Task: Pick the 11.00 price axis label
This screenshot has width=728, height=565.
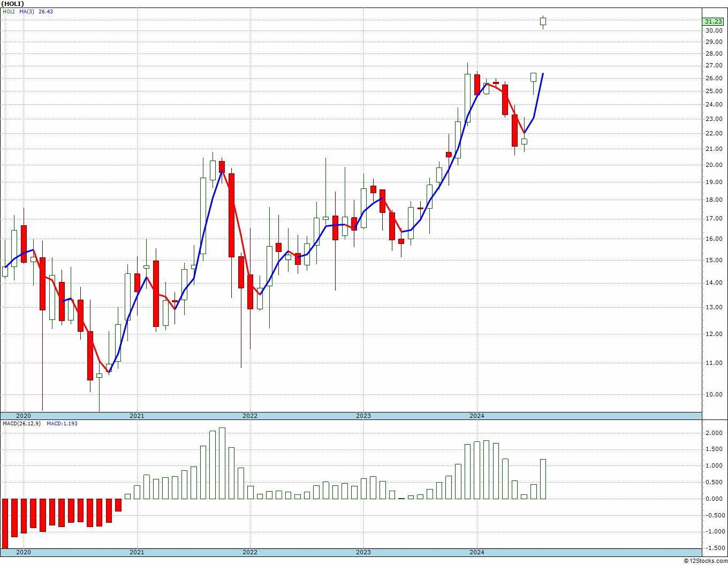Action: click(x=714, y=363)
